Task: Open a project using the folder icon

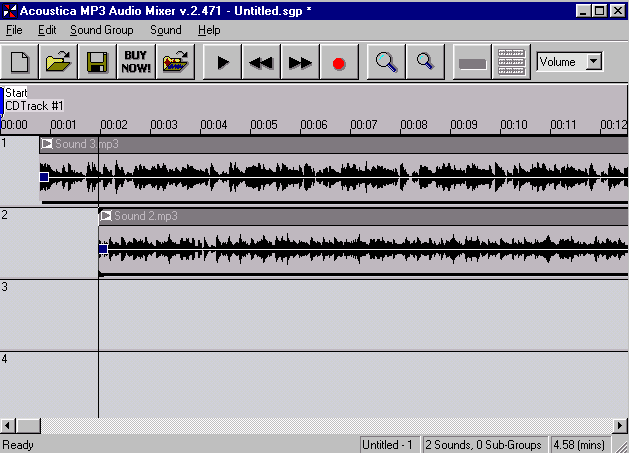Action: [59, 62]
